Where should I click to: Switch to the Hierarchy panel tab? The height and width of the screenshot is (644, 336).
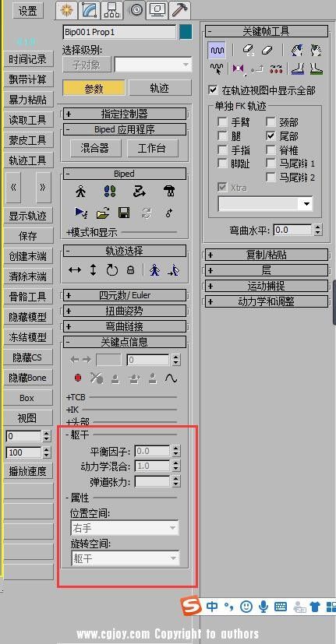(111, 10)
